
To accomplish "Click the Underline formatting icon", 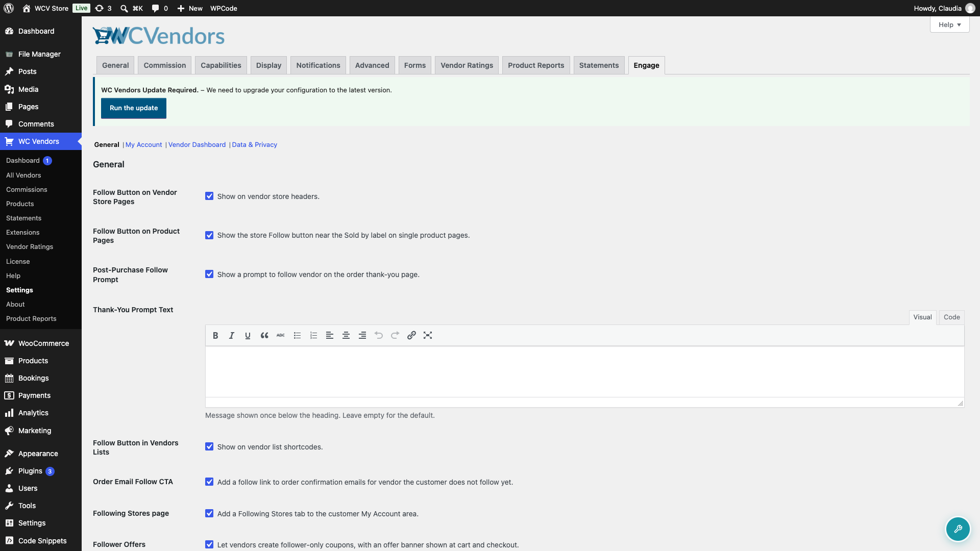I will (248, 336).
